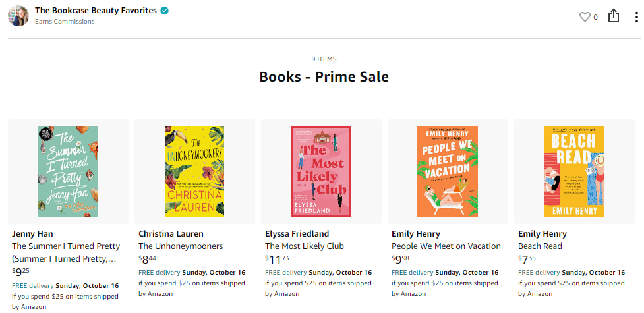Select The Unhoneymooners book cover

[x=194, y=171]
